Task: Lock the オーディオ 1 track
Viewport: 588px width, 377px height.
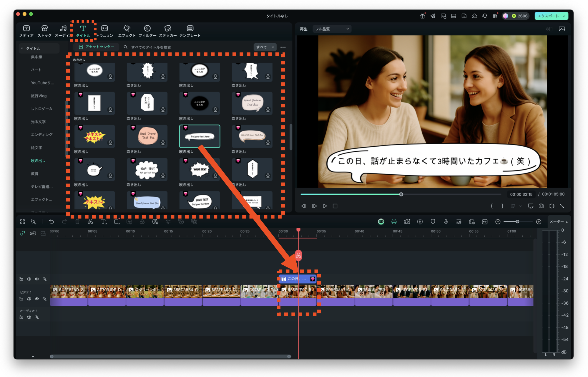Action: pyautogui.click(x=21, y=317)
